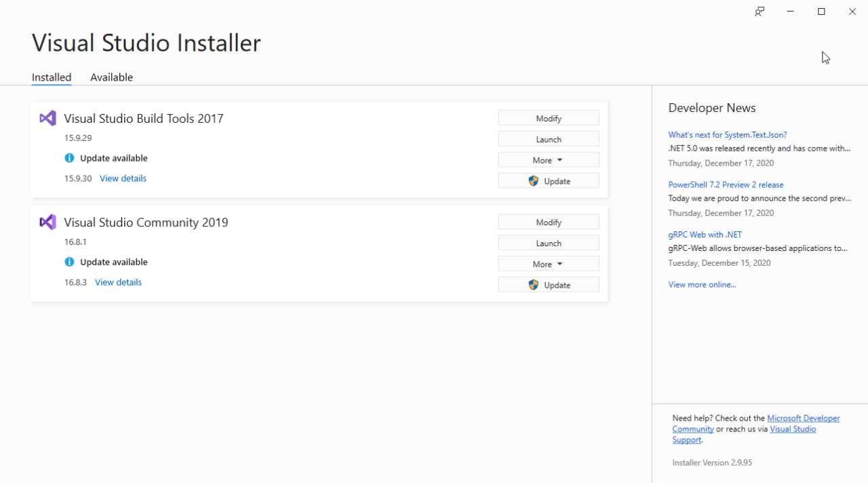Click the Tuesday, December 15, 2020 date

point(719,263)
